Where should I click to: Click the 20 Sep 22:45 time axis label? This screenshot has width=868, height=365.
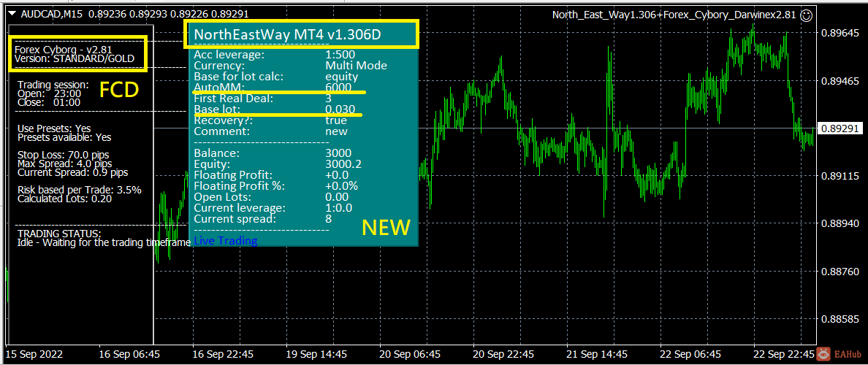(x=504, y=353)
